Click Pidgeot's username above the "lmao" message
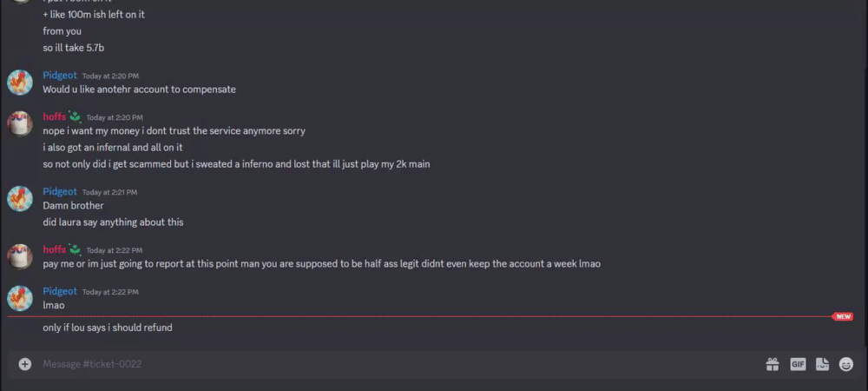This screenshot has width=868, height=391. coord(60,291)
